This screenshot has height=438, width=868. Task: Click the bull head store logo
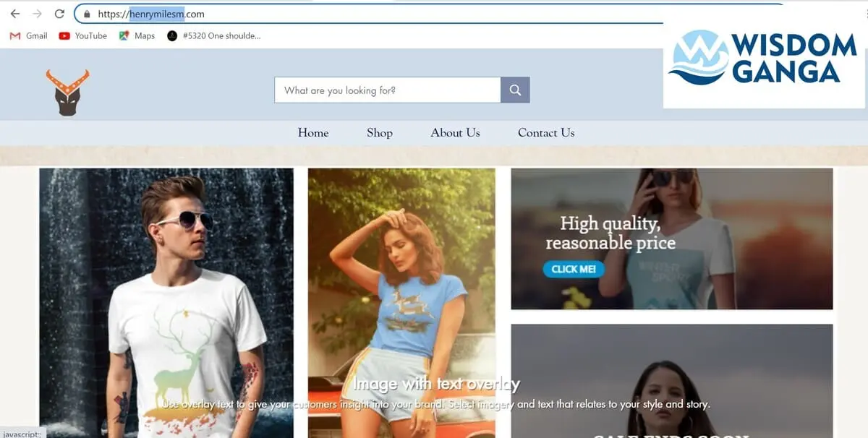67,93
